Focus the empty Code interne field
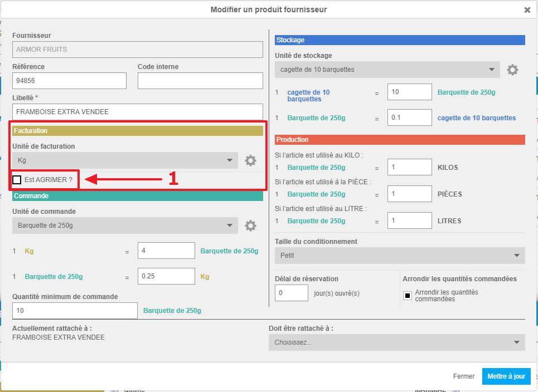This screenshot has height=392, width=538. [x=200, y=81]
